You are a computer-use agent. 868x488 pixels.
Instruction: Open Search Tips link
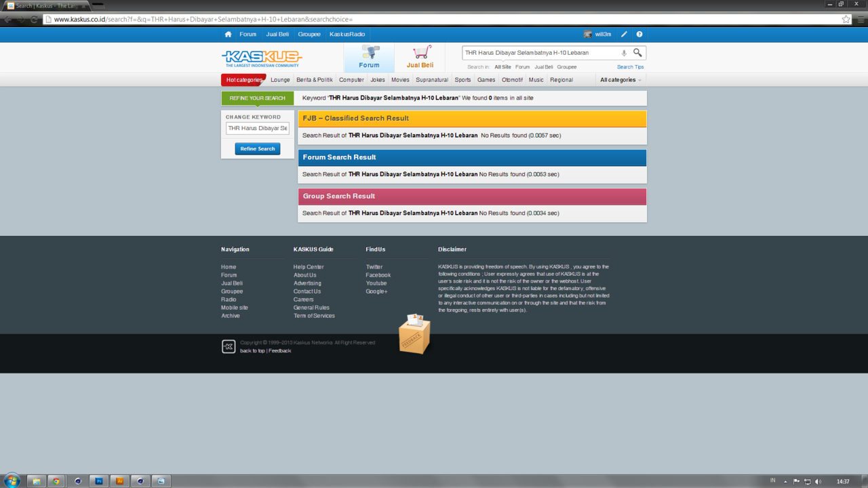[630, 67]
